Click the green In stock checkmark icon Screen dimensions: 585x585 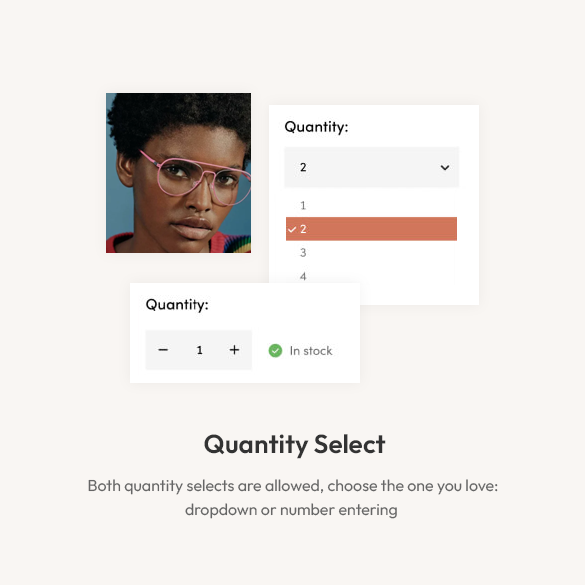(x=275, y=350)
